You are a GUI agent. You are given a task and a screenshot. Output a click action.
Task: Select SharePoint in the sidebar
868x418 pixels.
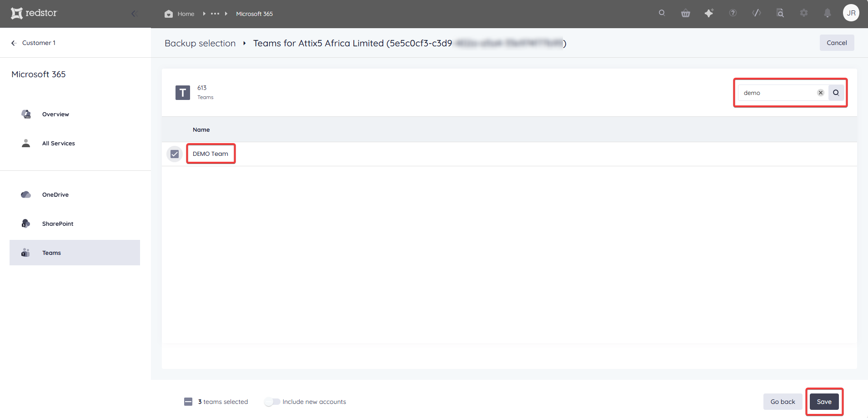click(x=75, y=224)
